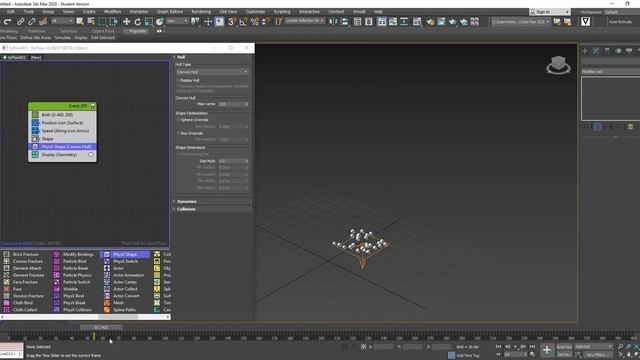Select the Rotate tool in main toolbar
The height and width of the screenshot is (360, 640).
coord(138,22)
